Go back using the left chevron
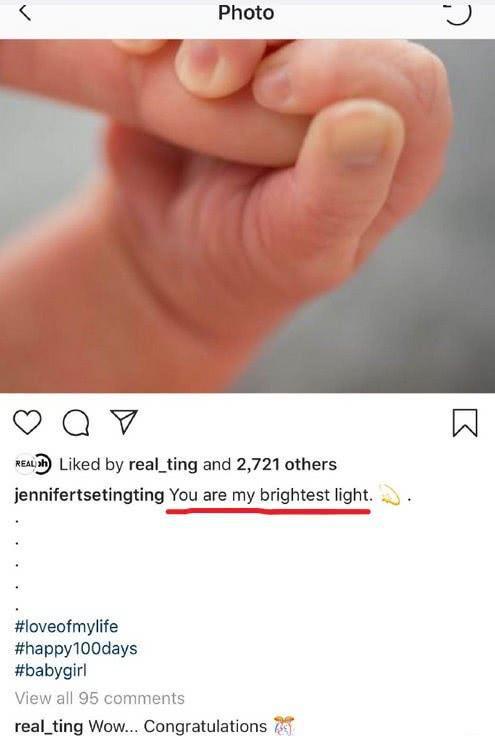This screenshot has width=495, height=736. tap(25, 13)
